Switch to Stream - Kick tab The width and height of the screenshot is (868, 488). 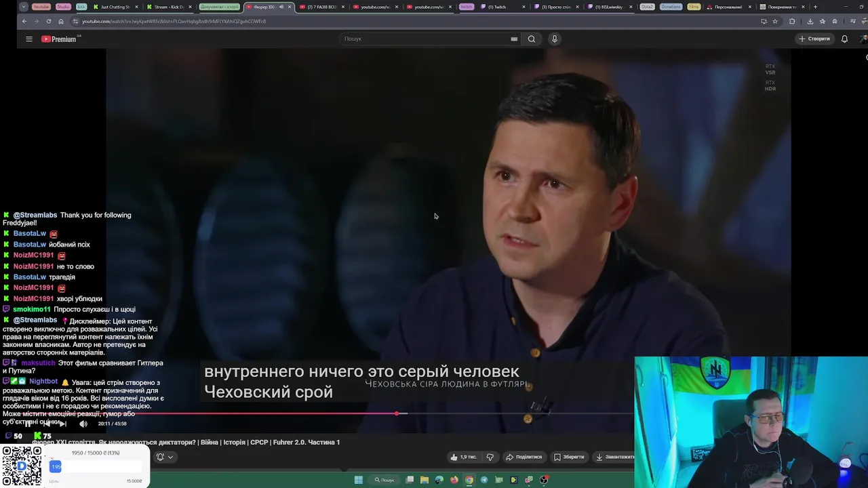coord(169,7)
